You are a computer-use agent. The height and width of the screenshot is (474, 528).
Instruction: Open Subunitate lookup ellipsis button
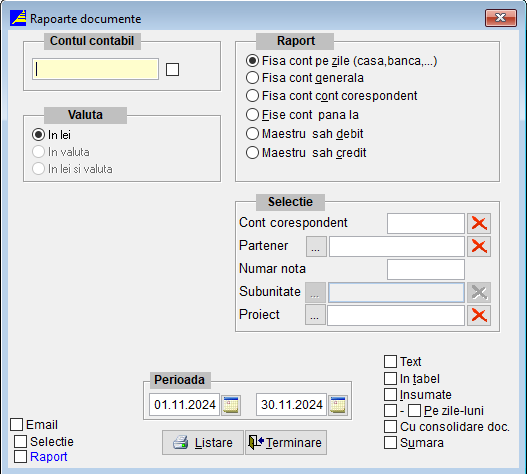[315, 292]
